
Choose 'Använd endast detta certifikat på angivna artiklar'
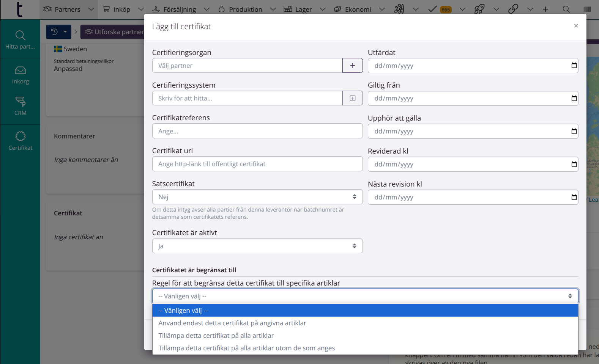tap(232, 323)
